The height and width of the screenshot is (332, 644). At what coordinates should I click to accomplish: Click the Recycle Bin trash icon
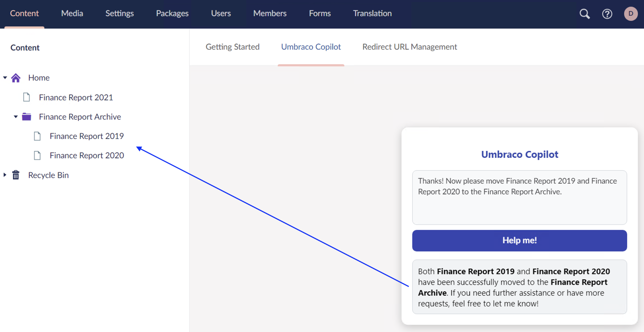[16, 175]
